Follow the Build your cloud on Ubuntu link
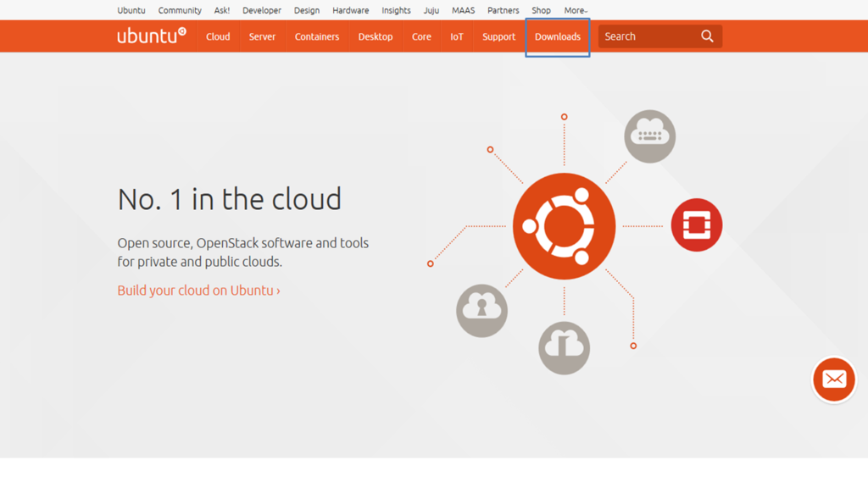Viewport: 868px width, 482px height. 198,291
